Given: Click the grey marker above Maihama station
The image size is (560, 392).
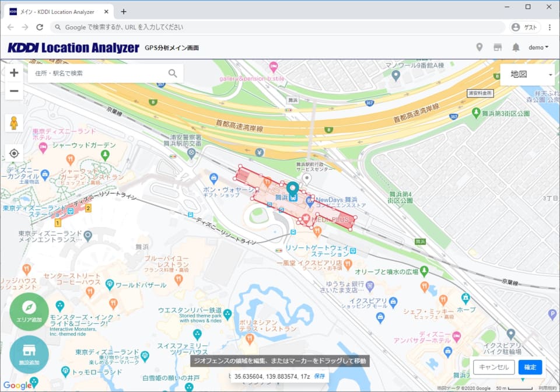Looking at the screenshot, I should point(306,178).
